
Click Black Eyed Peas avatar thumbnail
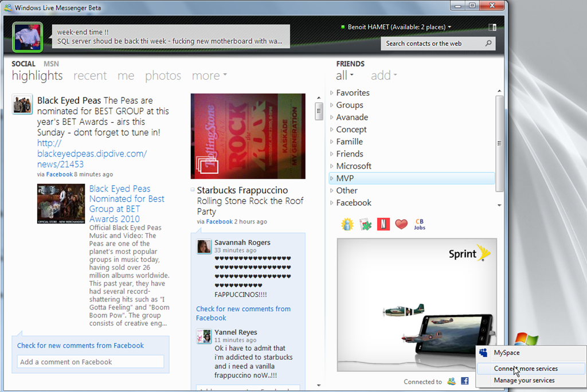click(22, 104)
